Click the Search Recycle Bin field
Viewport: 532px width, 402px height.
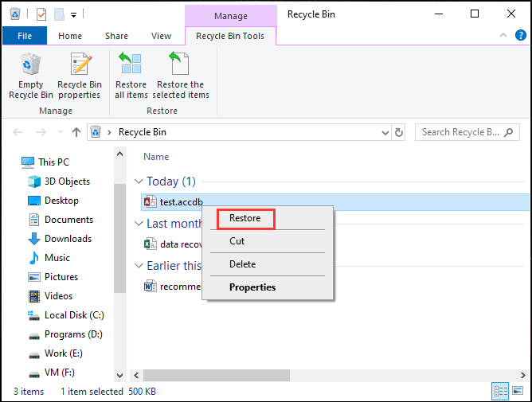(467, 132)
